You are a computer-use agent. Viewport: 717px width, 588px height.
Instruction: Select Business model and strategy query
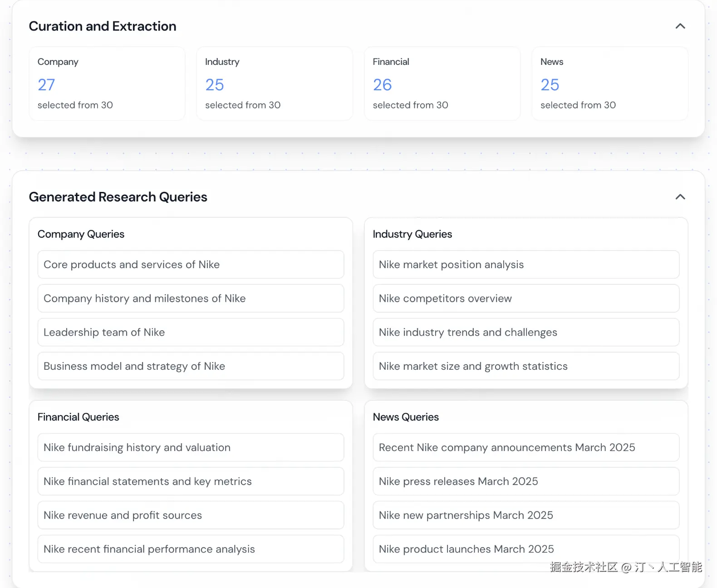[x=191, y=366]
